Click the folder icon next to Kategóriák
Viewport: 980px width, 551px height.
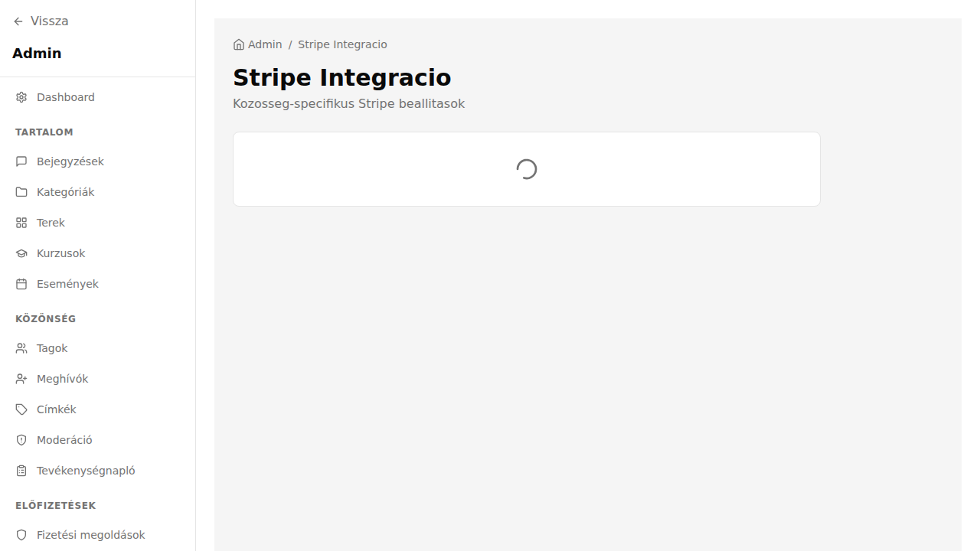pos(21,191)
